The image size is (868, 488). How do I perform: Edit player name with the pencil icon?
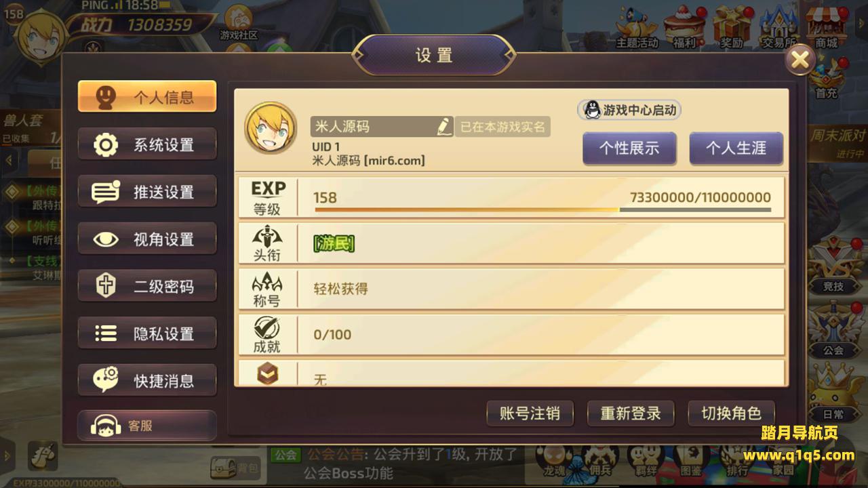point(443,126)
